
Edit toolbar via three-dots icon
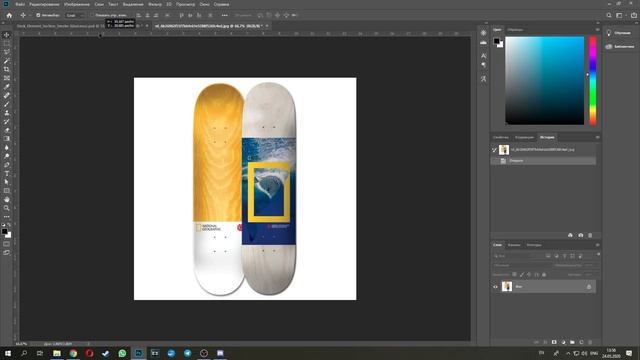coord(7,217)
